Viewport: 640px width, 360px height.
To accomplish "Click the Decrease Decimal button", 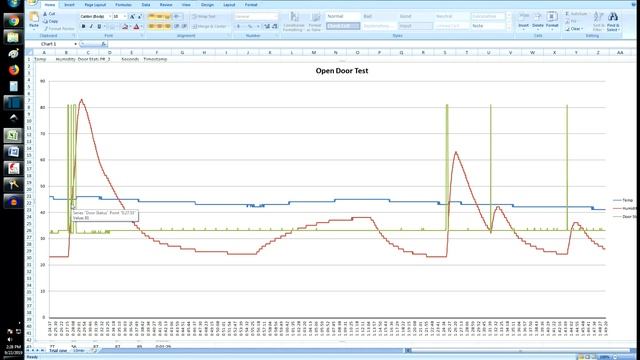I will pos(275,27).
